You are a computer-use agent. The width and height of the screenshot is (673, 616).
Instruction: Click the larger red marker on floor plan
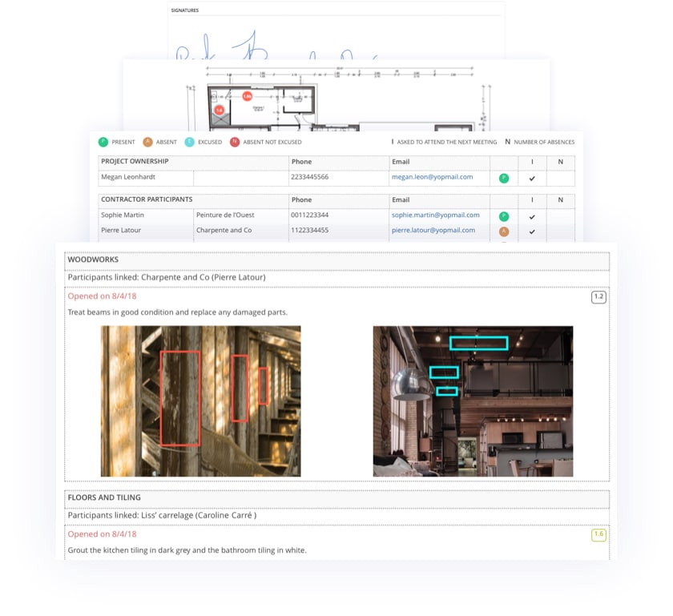pyautogui.click(x=248, y=96)
